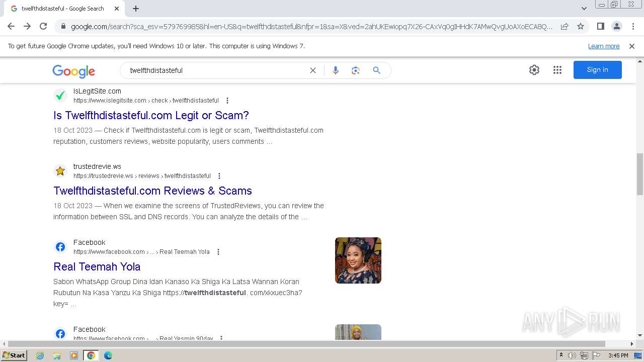Dismiss the Chrome update notification bar
Screen dimensions: 644x362
(632, 46)
